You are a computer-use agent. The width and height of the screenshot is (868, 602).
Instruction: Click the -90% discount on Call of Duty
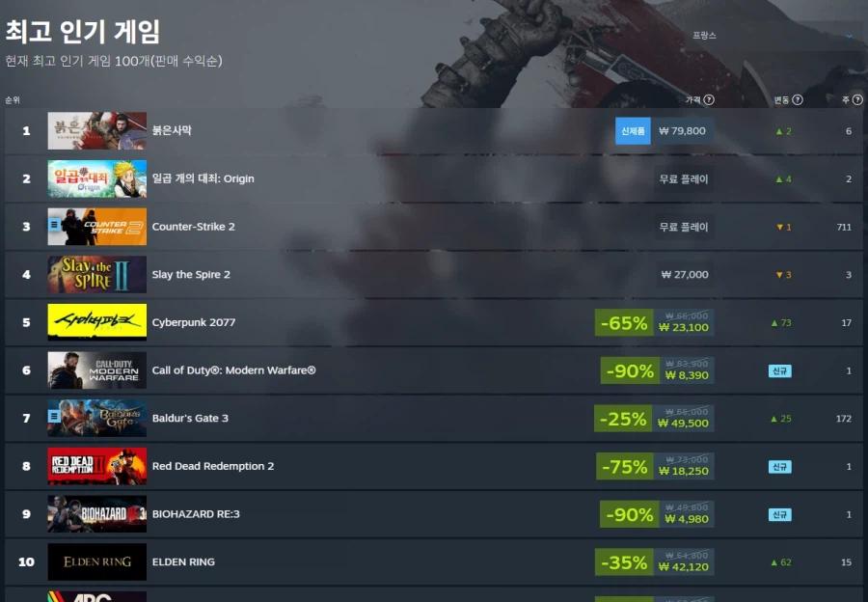point(630,370)
